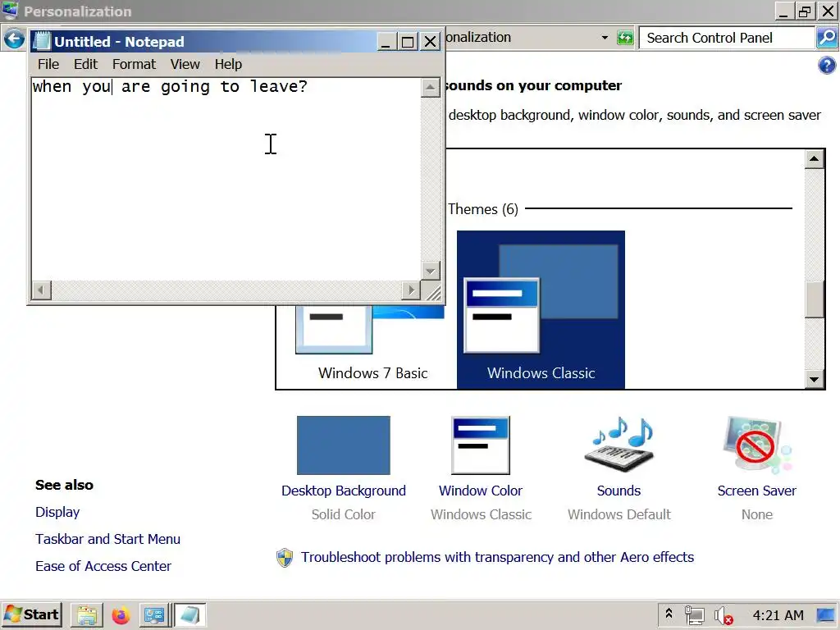The image size is (840, 630).
Task: Click the Notepad title bar icon
Action: tap(42, 41)
